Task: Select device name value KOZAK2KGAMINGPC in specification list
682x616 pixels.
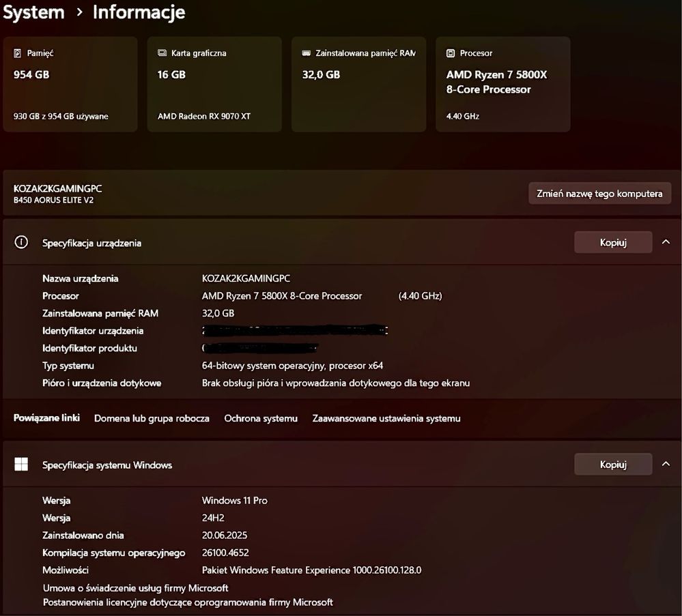Action: 246,278
